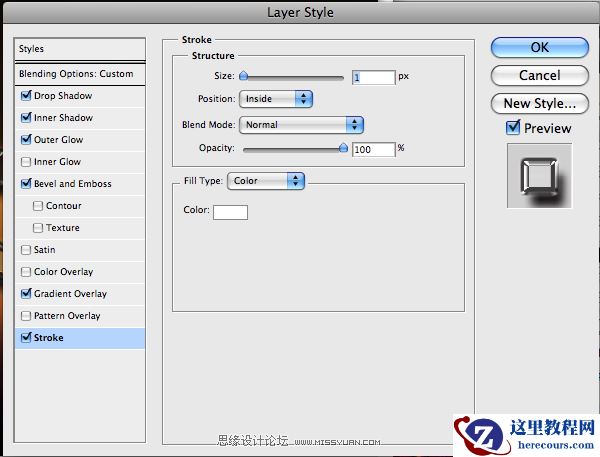Select Blending Options: Custom
600x457 pixels.
(80, 74)
